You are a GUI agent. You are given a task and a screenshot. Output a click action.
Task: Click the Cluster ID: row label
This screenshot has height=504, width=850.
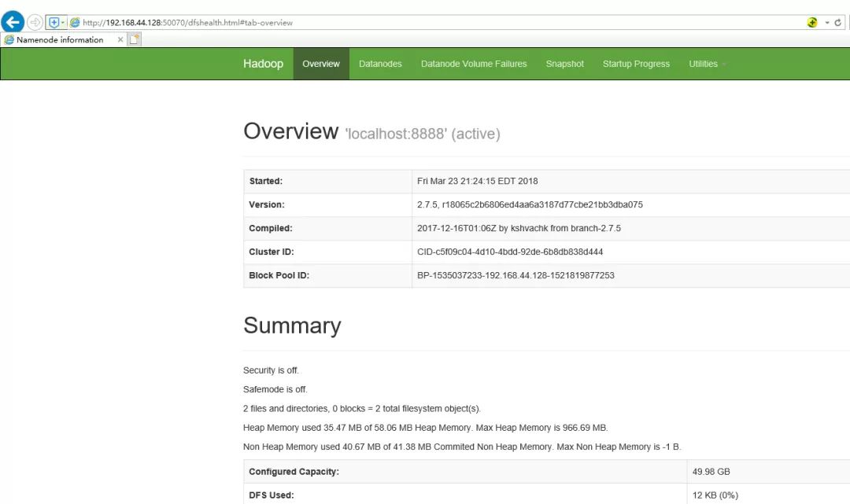click(271, 252)
